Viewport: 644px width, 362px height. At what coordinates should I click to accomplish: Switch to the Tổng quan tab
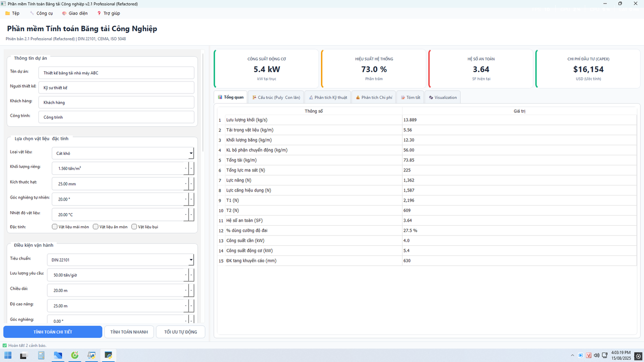(x=231, y=97)
